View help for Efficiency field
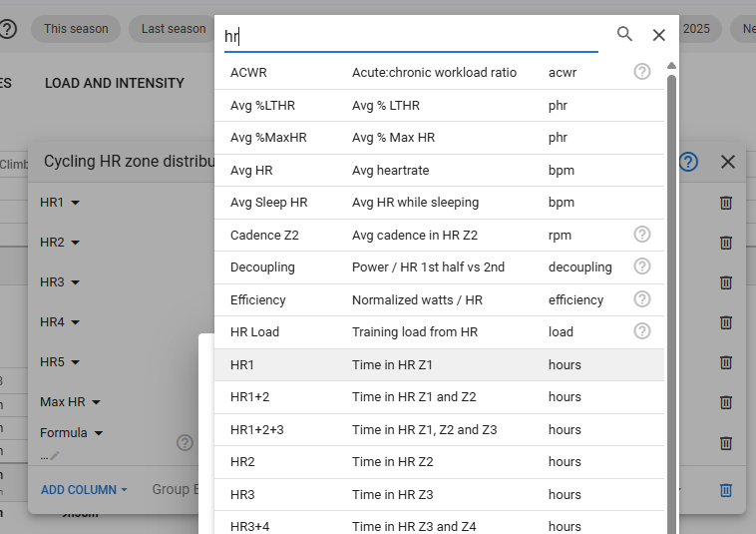 pos(642,299)
